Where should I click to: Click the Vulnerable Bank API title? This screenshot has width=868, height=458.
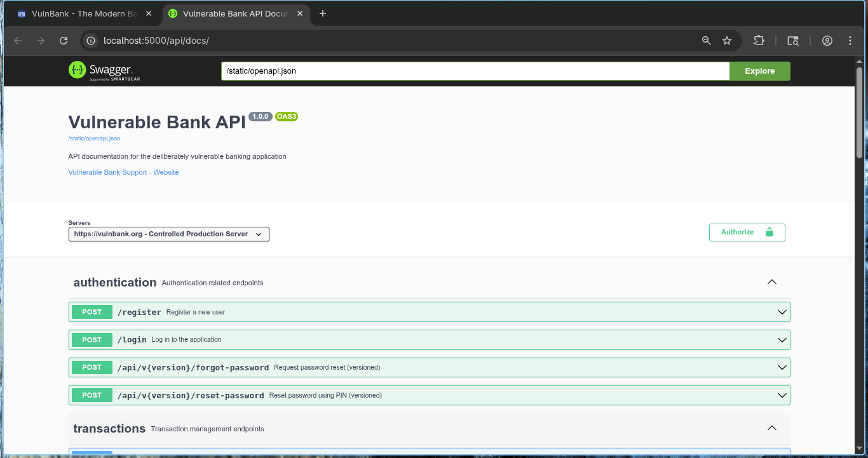(157, 122)
